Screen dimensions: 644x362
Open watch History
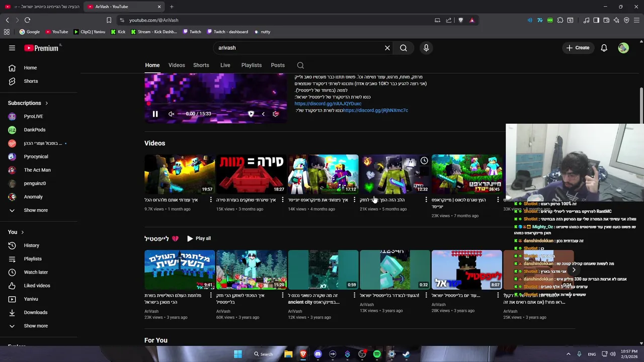click(x=39, y=245)
